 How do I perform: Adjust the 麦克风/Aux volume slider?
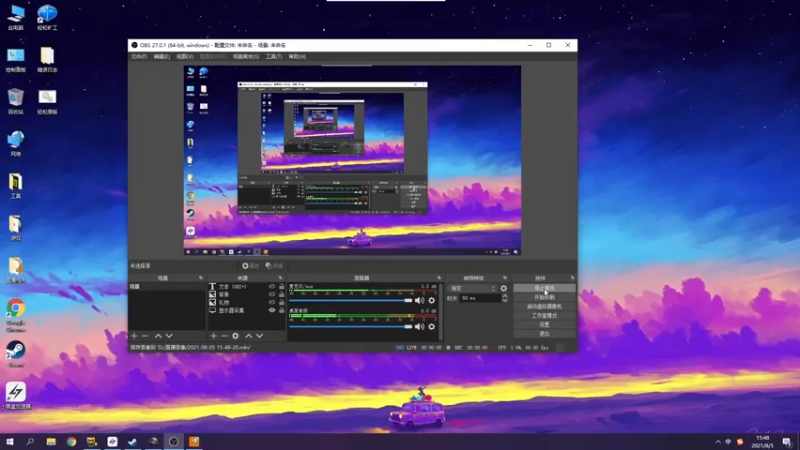tap(350, 301)
